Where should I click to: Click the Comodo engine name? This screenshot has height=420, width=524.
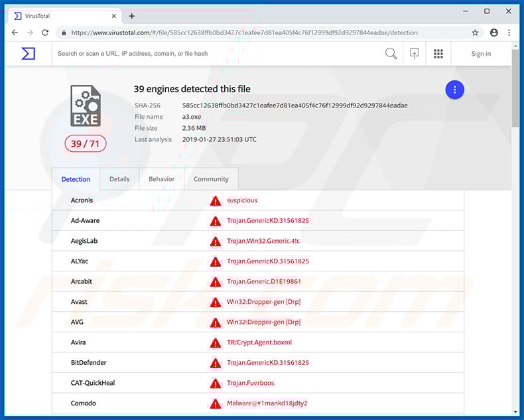coord(83,403)
